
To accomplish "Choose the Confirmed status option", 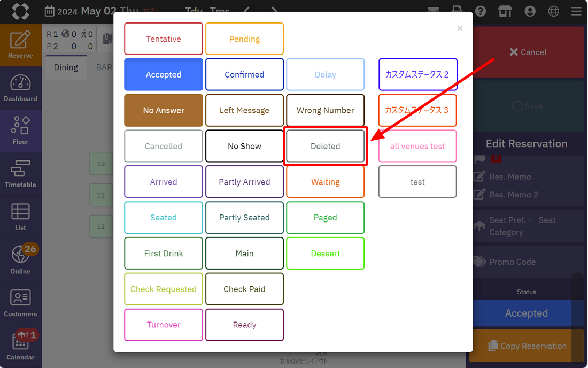I will pyautogui.click(x=244, y=75).
